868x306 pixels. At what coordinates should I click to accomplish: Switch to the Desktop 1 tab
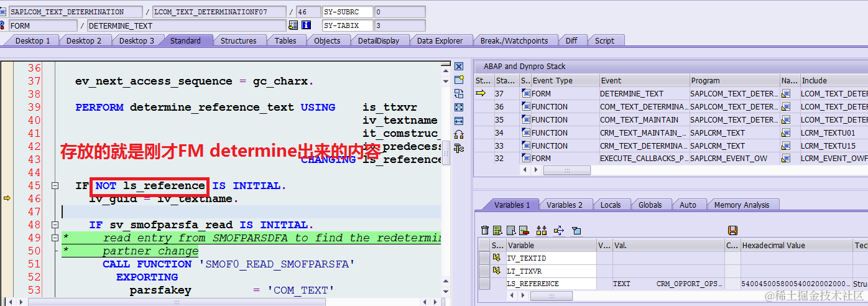click(32, 40)
